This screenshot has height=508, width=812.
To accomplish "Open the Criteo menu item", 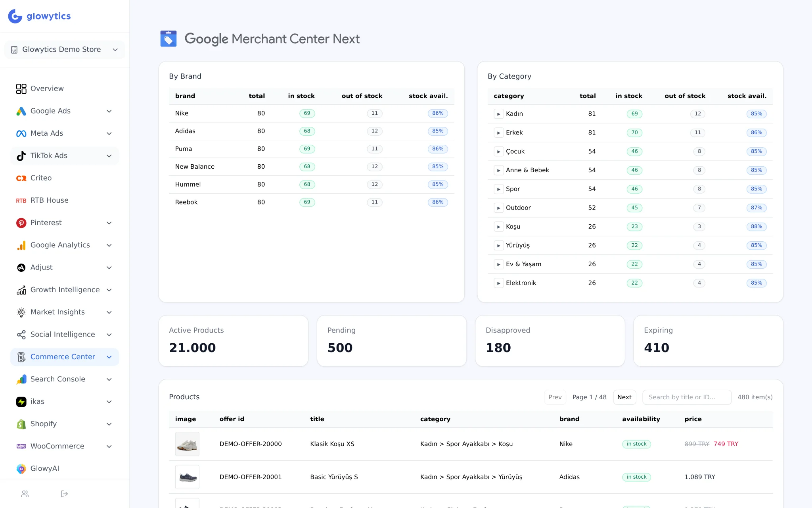I will click(65, 178).
